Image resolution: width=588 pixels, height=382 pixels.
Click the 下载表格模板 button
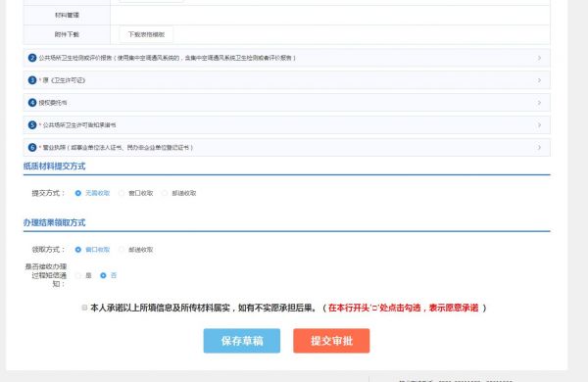pos(146,34)
